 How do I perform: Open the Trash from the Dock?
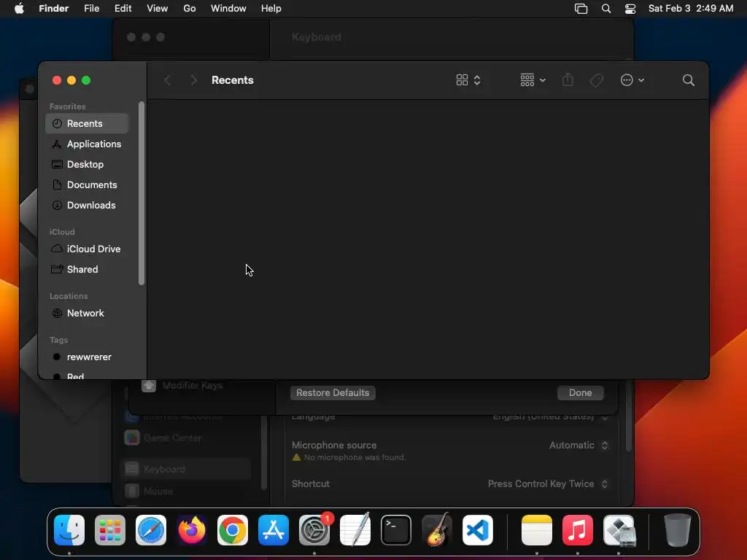pos(678,530)
